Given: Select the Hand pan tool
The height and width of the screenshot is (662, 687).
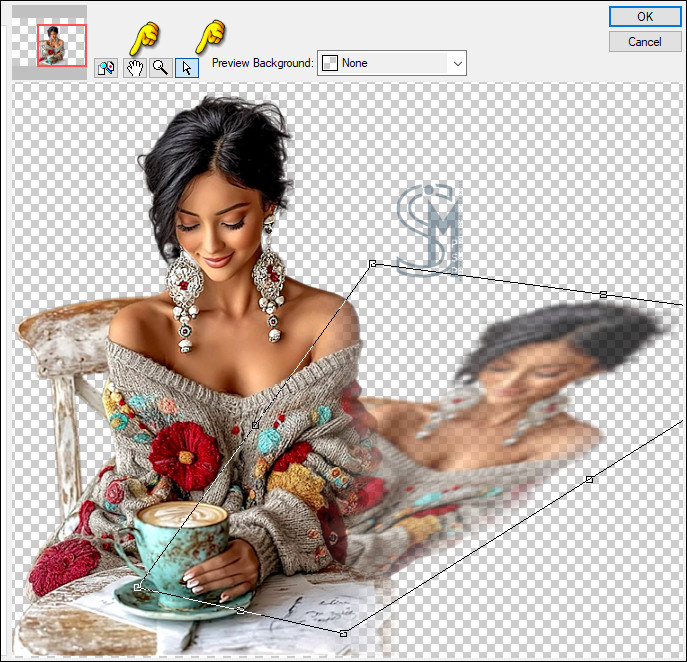Looking at the screenshot, I should (134, 68).
